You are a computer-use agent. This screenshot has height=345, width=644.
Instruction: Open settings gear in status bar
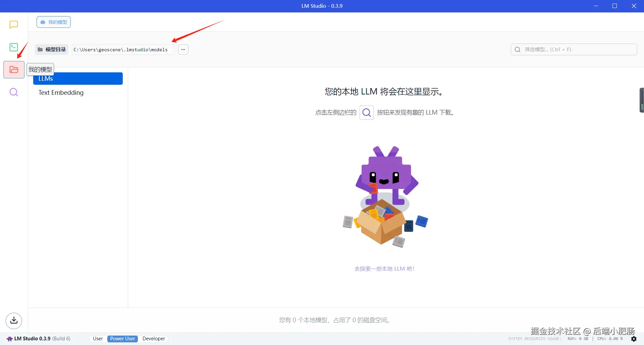coord(634,339)
